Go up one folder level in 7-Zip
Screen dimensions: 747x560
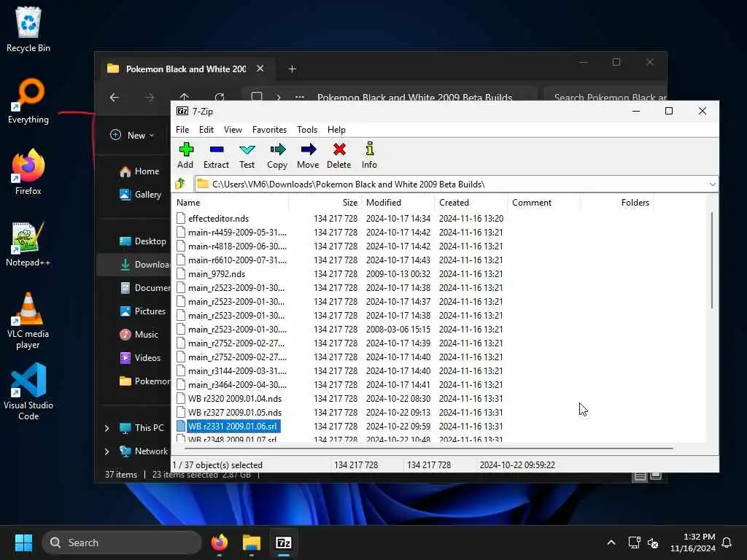180,184
